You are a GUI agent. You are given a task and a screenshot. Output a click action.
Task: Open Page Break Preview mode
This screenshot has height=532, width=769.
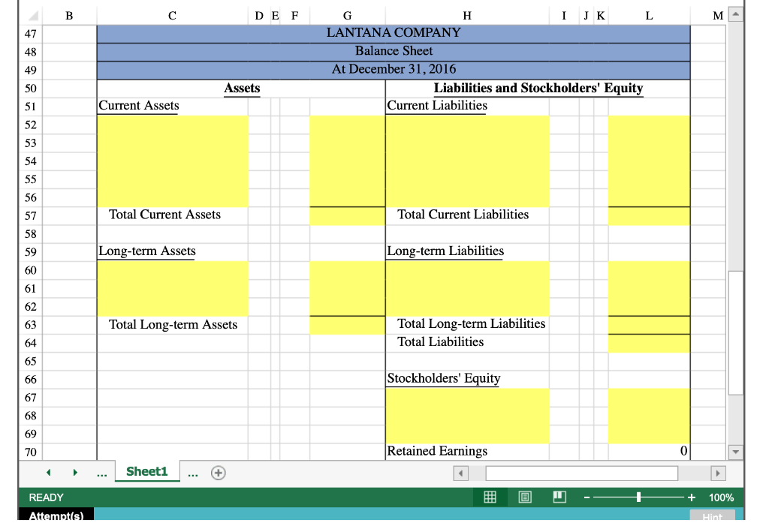tap(559, 497)
